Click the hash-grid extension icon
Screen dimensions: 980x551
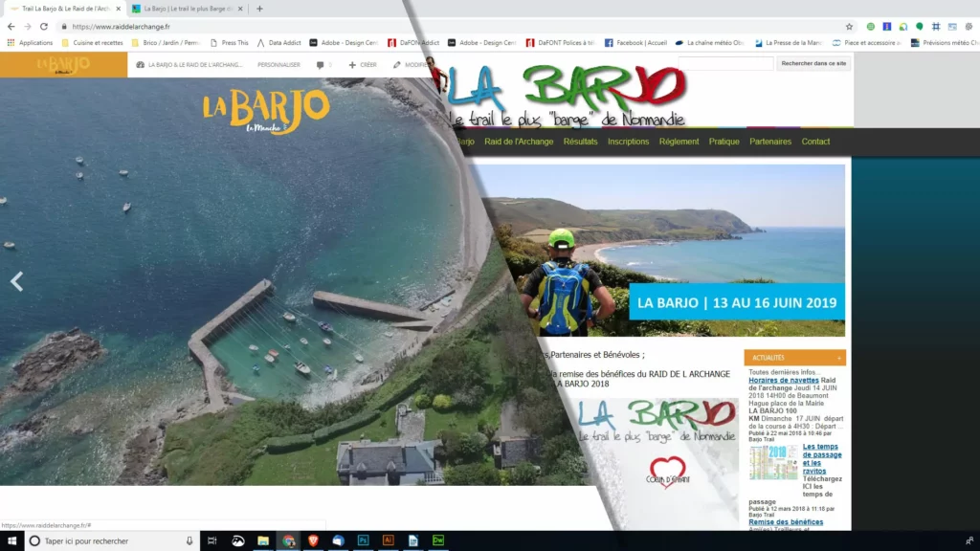pyautogui.click(x=936, y=27)
